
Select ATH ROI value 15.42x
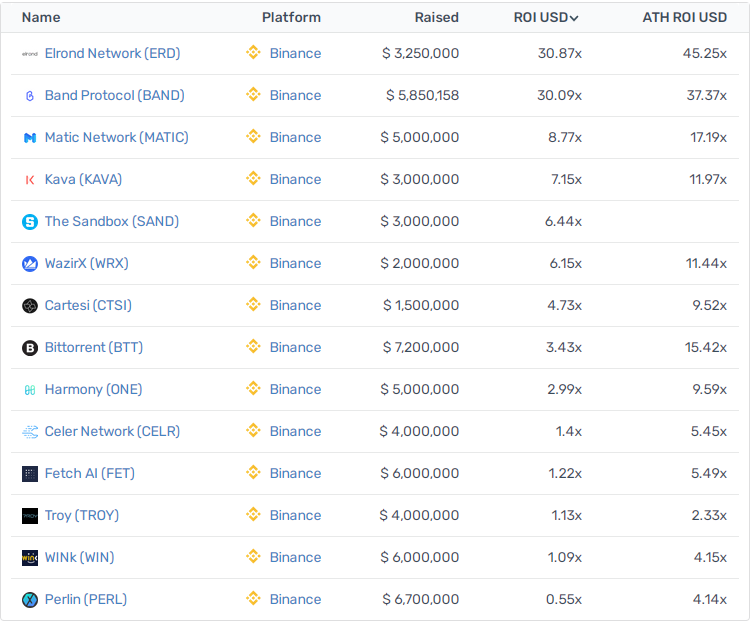[x=706, y=348]
